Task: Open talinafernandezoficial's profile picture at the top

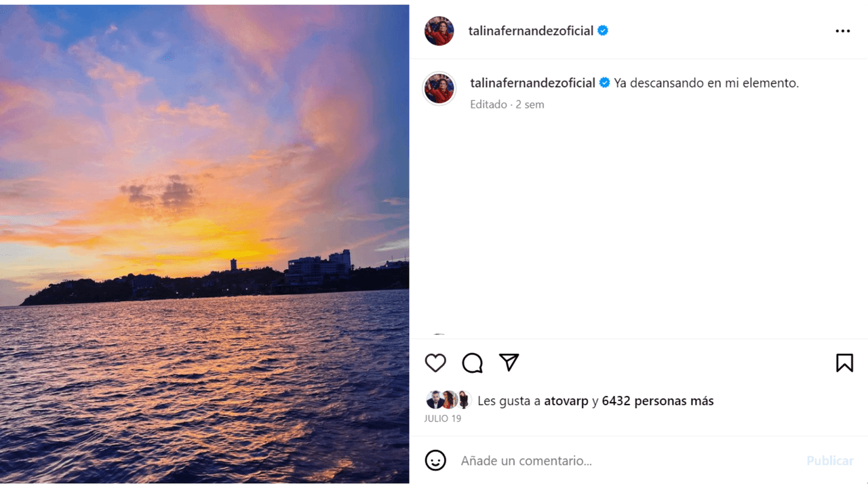Action: (x=439, y=30)
